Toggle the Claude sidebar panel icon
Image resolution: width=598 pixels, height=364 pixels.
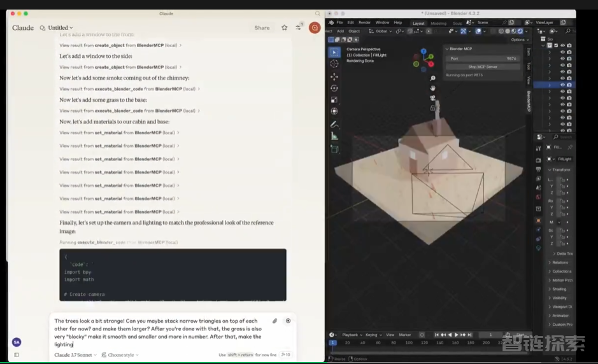[17, 355]
